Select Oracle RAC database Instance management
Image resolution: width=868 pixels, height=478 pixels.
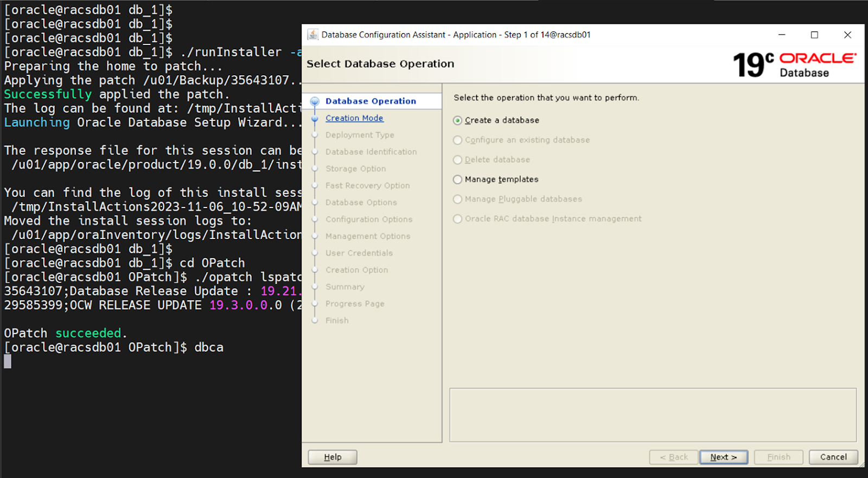457,219
